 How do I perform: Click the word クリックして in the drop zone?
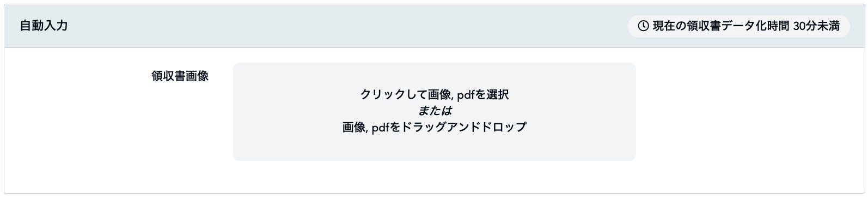(389, 94)
